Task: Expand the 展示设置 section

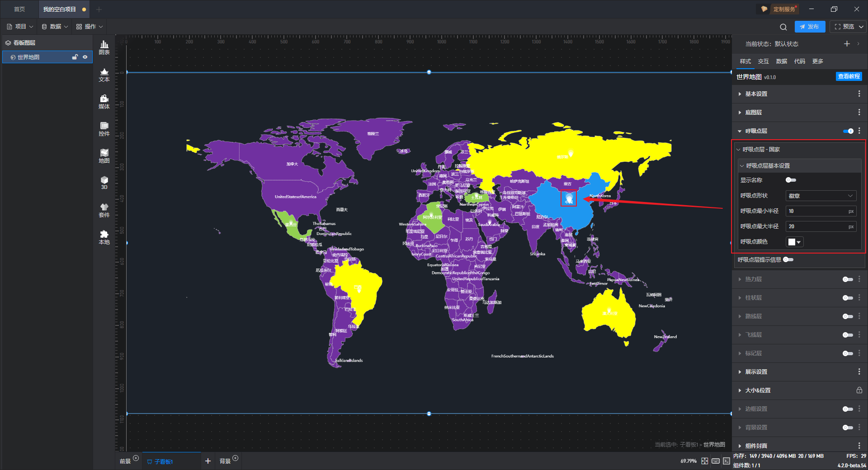Action: pyautogui.click(x=756, y=371)
